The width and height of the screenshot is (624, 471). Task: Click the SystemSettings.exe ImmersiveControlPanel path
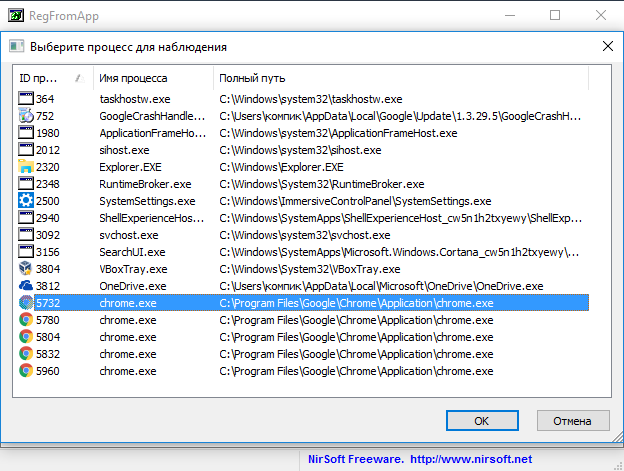click(x=355, y=201)
